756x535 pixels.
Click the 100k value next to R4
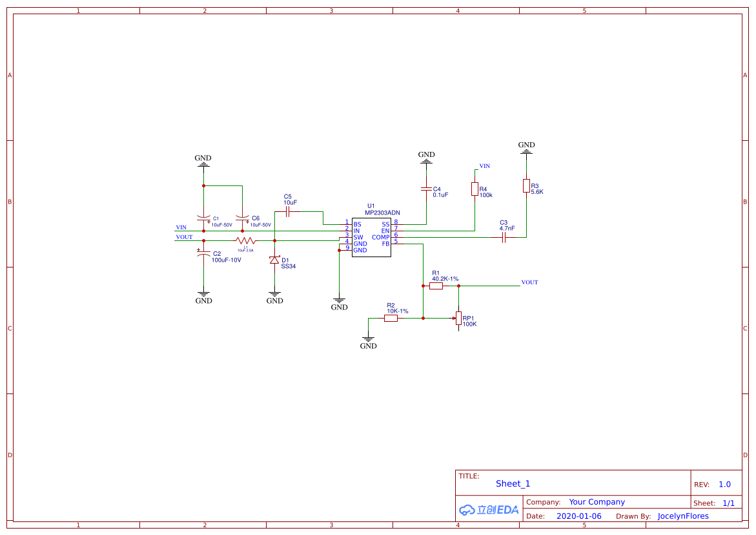coord(486,195)
